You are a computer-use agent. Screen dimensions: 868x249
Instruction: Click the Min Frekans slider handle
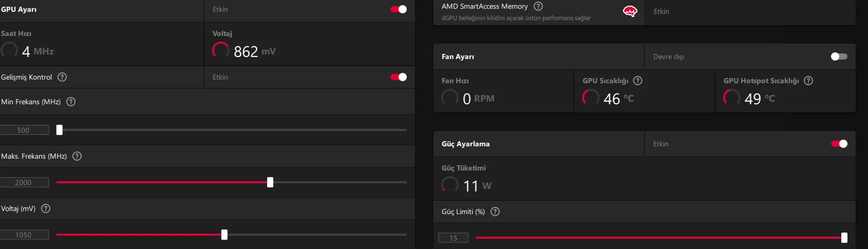click(x=60, y=130)
